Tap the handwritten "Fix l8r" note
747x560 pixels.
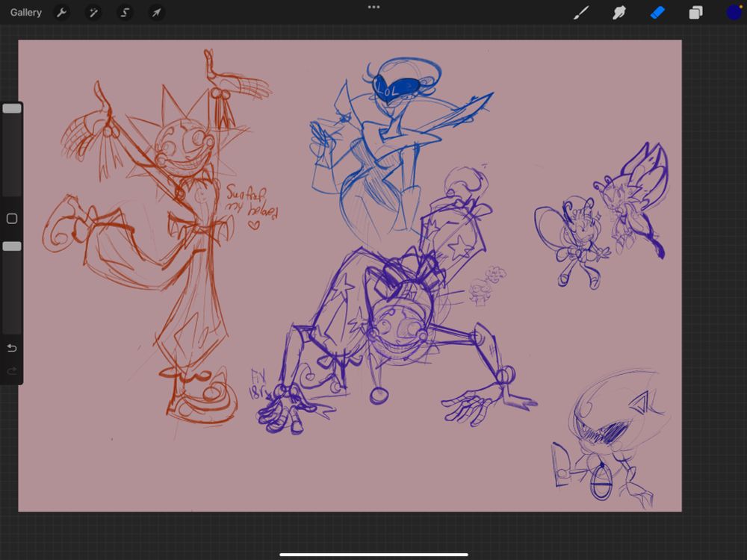pyautogui.click(x=260, y=385)
